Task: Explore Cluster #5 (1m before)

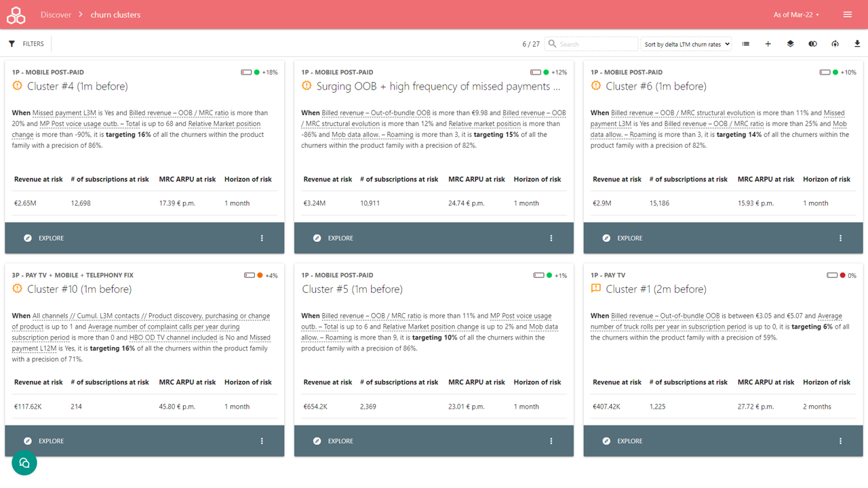Action: coord(333,441)
